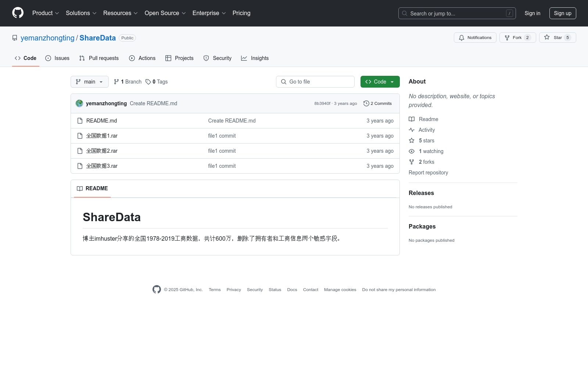Click the Notifications button
Screen dimensions: 588x368
(475, 38)
